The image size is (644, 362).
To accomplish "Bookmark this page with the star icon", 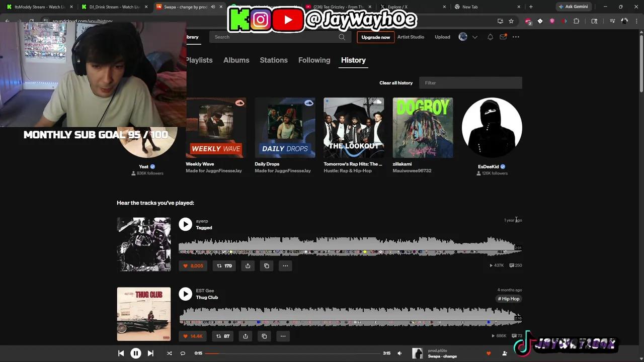I will point(511,21).
